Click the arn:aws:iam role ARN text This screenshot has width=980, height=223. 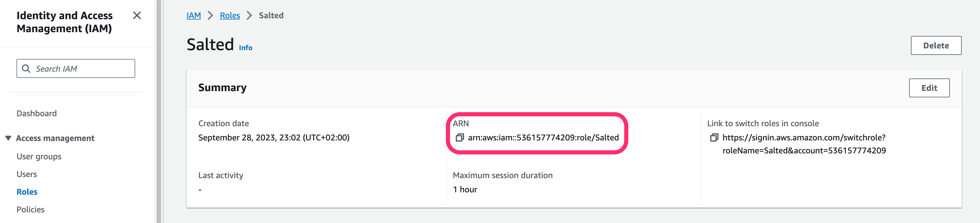click(x=543, y=137)
